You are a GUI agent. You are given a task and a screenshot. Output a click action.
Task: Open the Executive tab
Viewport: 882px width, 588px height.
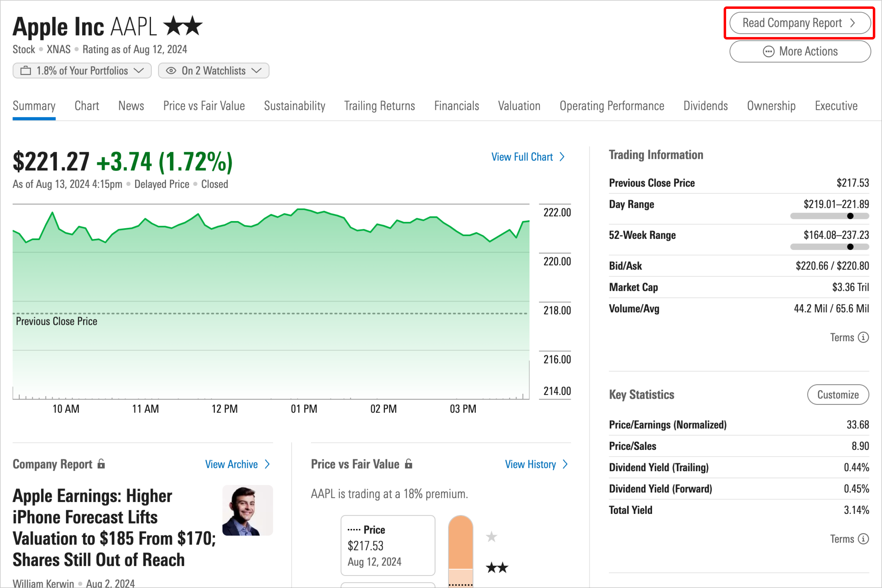[836, 106]
